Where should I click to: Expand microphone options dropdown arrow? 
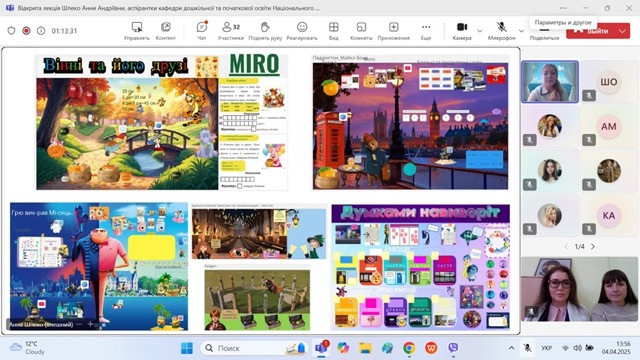tap(521, 31)
